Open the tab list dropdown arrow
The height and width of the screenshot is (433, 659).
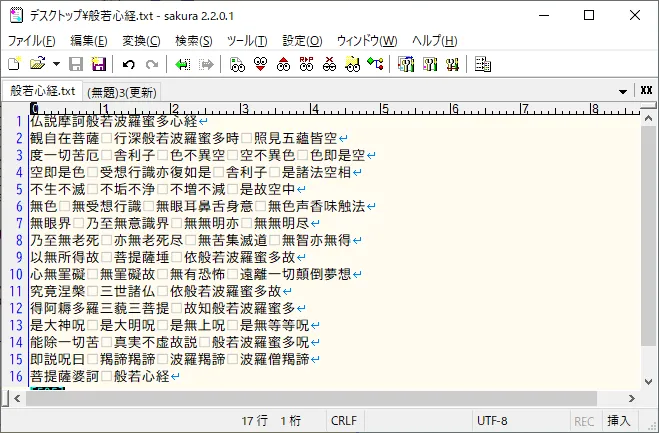coord(623,91)
